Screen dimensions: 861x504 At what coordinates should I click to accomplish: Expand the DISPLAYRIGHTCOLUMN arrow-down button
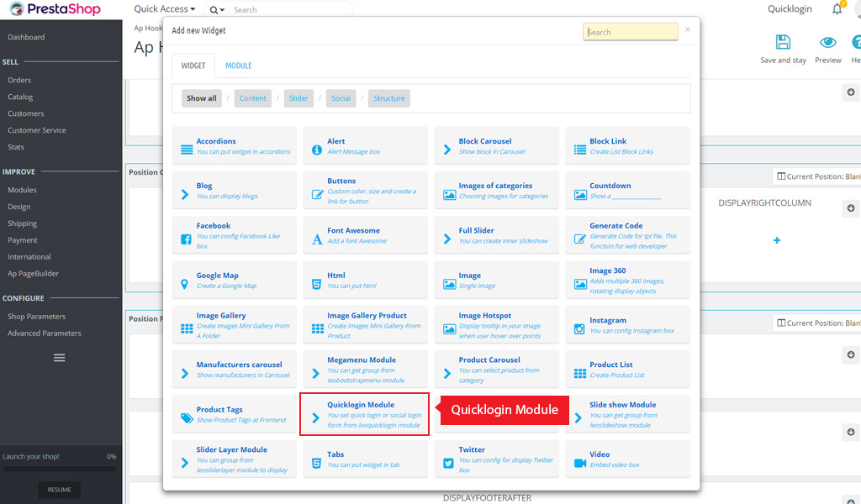coord(850,208)
